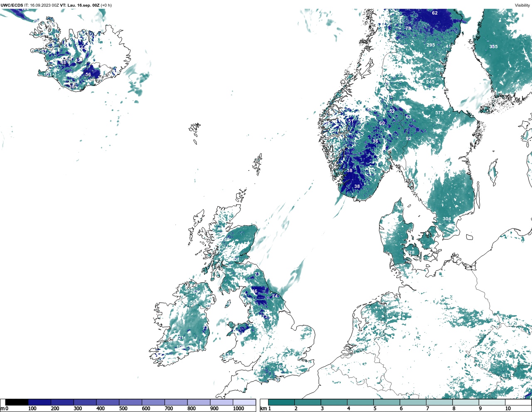Choose the 500–600 m legend color band
The height and width of the screenshot is (412, 532).
(131, 402)
